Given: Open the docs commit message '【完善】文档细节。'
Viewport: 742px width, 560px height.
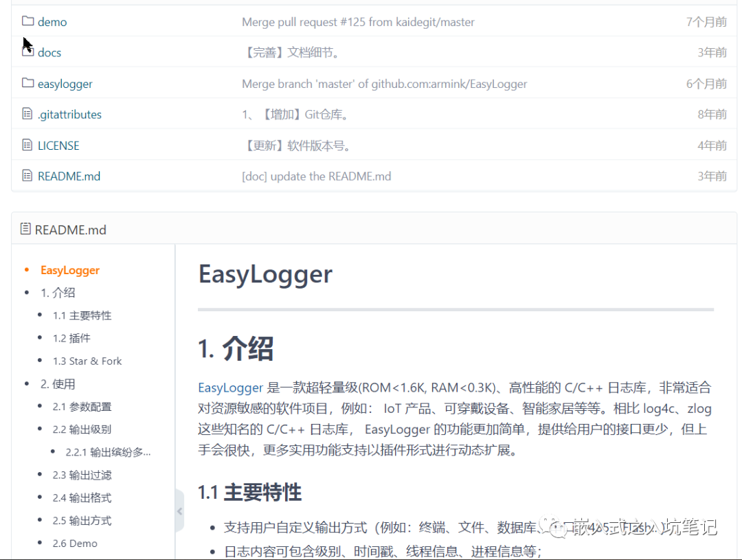Looking at the screenshot, I should pos(291,52).
